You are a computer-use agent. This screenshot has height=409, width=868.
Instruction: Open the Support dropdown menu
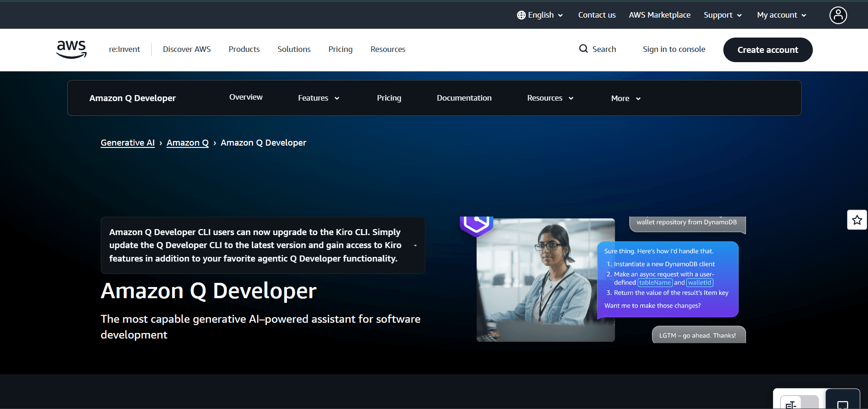pos(722,15)
